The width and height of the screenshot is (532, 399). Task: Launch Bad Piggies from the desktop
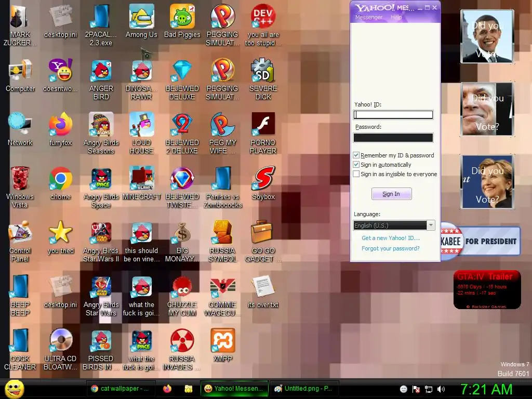coord(182,21)
